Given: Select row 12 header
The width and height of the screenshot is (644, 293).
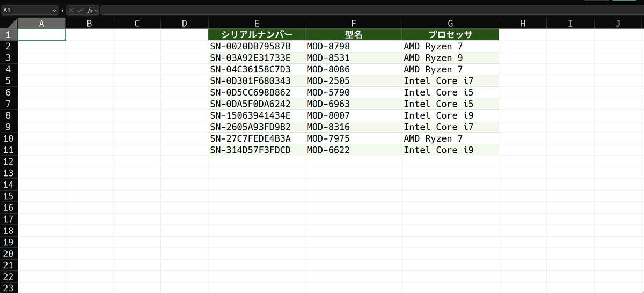Looking at the screenshot, I should [9, 162].
